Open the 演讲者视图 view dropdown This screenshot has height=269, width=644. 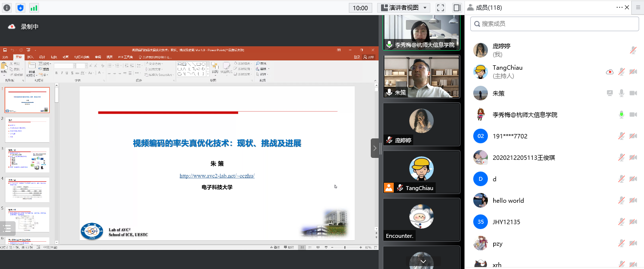coord(404,8)
